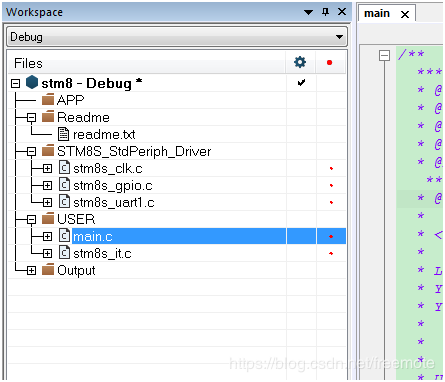Expand the Output folder

click(31, 270)
